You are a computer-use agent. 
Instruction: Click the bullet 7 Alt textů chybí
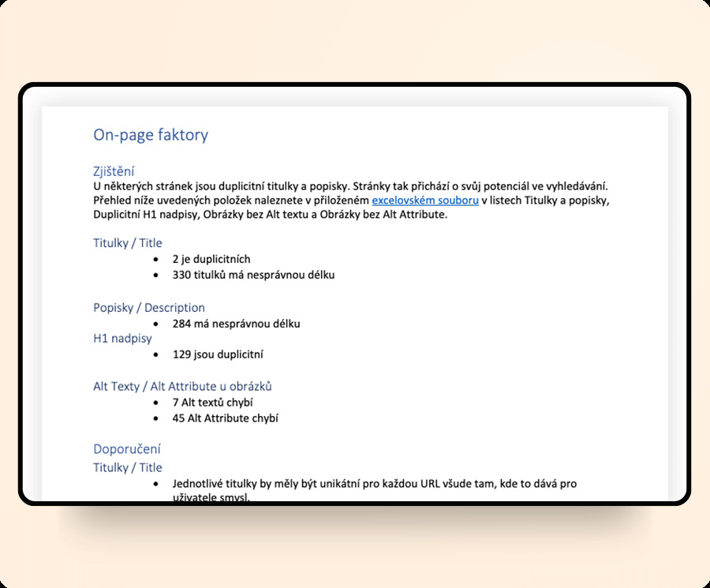click(x=213, y=403)
